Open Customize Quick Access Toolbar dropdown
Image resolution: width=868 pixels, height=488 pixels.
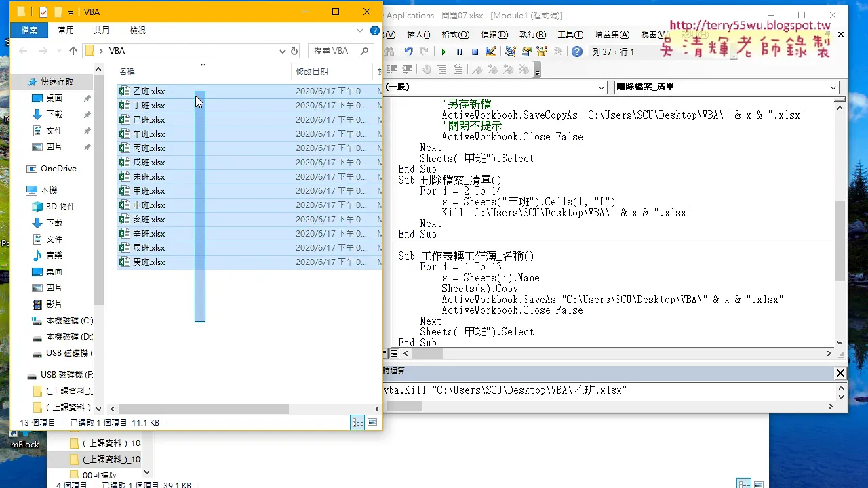click(71, 12)
